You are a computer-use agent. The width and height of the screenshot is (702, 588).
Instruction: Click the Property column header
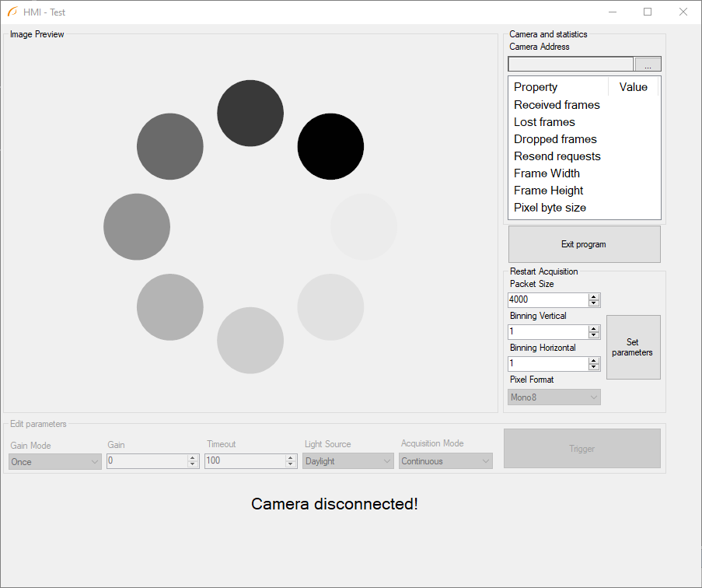click(x=558, y=87)
